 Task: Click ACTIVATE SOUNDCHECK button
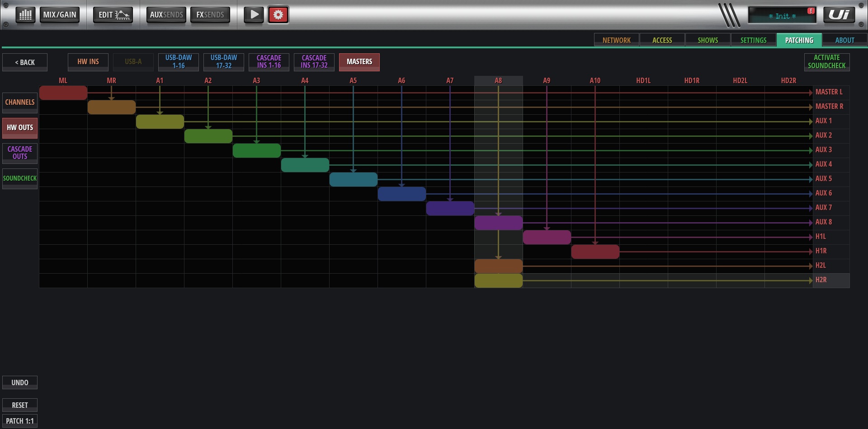tap(826, 62)
